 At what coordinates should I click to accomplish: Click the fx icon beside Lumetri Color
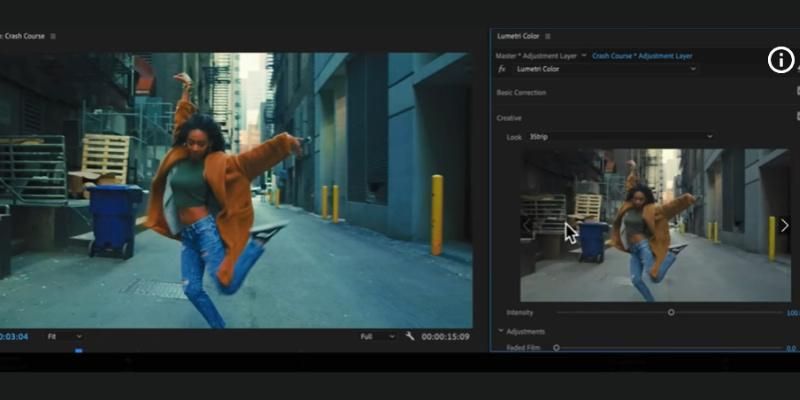(x=503, y=69)
